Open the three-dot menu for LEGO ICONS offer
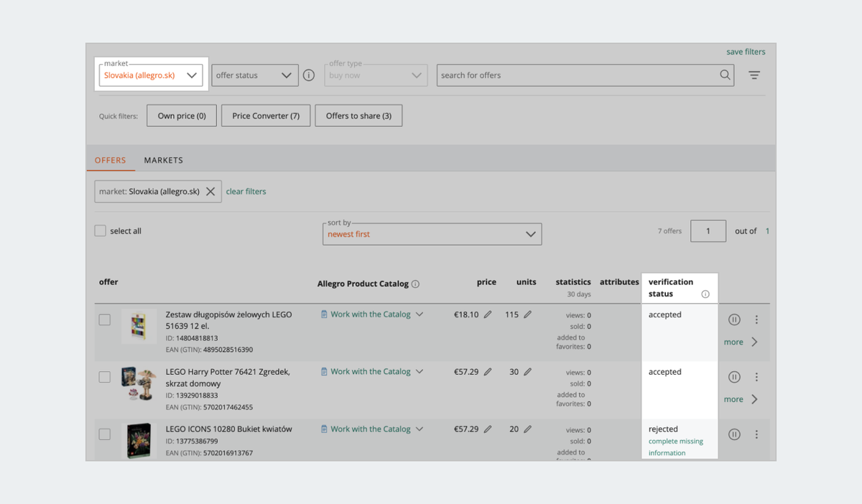This screenshot has width=862, height=504. [x=756, y=434]
